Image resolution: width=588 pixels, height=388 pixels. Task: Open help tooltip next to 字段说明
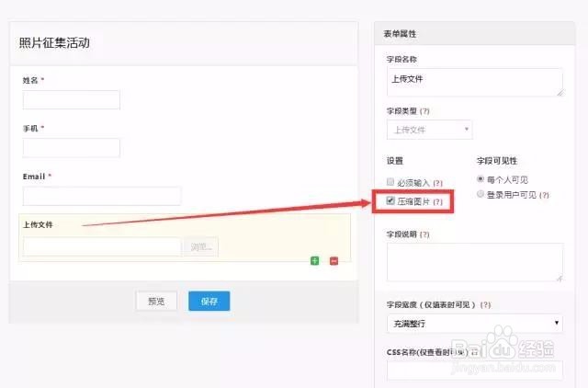(x=424, y=234)
